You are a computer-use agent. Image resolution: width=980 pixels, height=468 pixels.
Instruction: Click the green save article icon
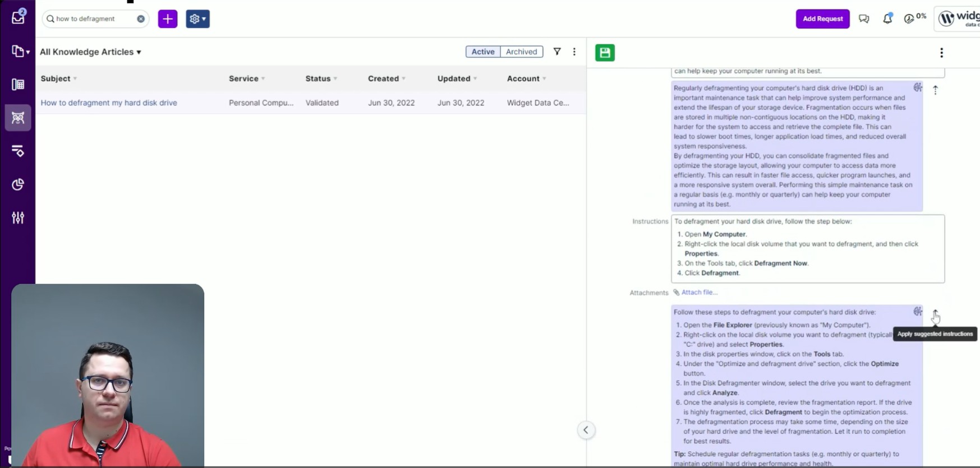coord(605,53)
